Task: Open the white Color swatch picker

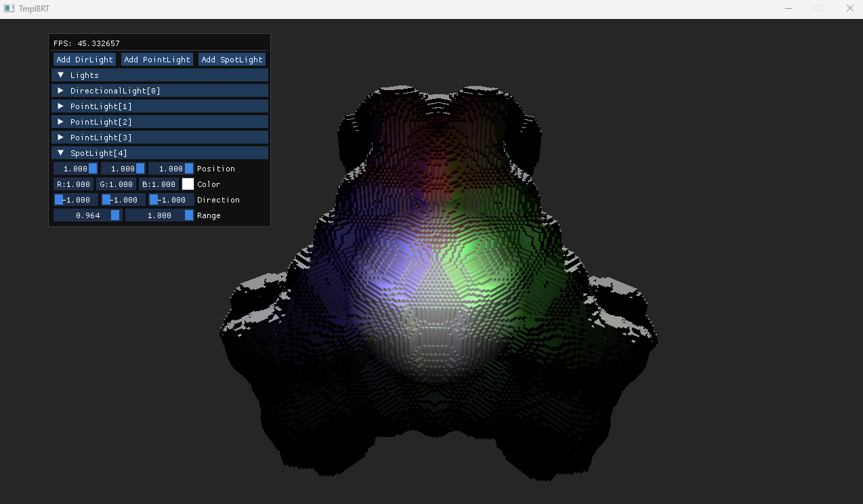Action: click(x=188, y=184)
